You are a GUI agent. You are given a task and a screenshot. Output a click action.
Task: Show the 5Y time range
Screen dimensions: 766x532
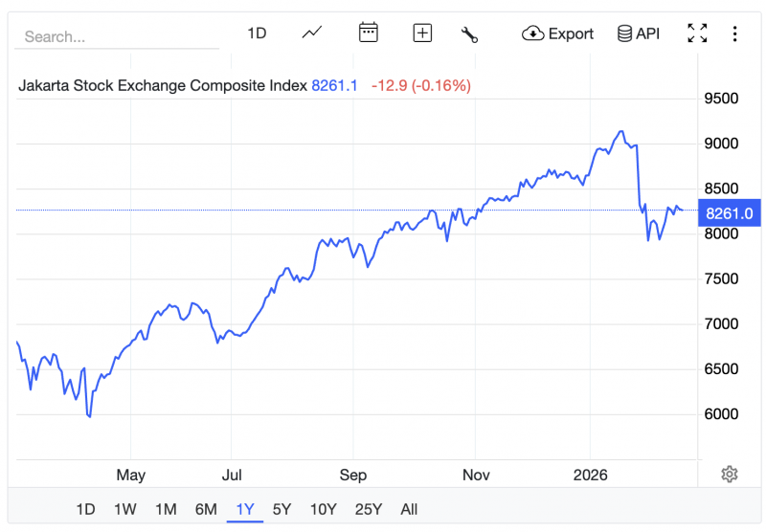[x=282, y=509]
